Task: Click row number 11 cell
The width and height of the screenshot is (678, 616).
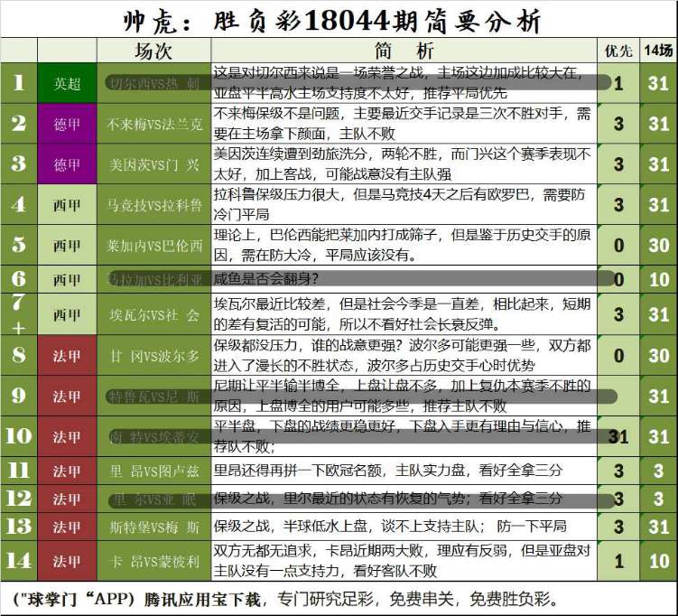Action: (x=19, y=471)
